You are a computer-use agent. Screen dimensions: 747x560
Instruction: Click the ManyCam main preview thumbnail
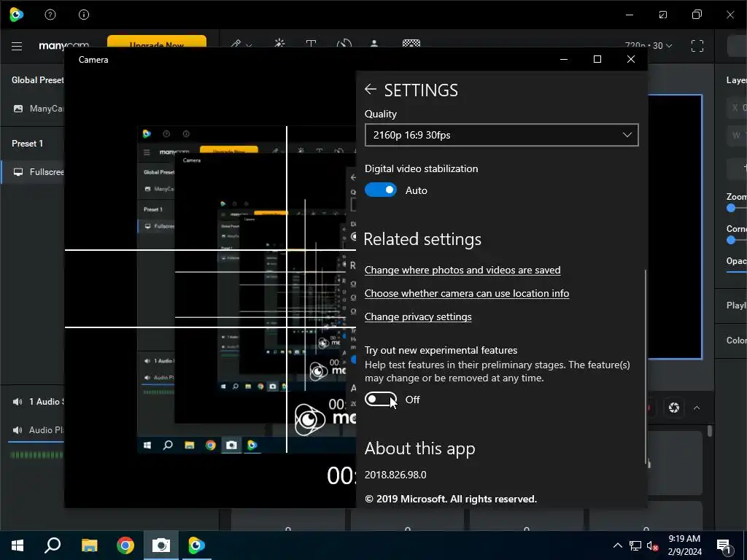675,227
